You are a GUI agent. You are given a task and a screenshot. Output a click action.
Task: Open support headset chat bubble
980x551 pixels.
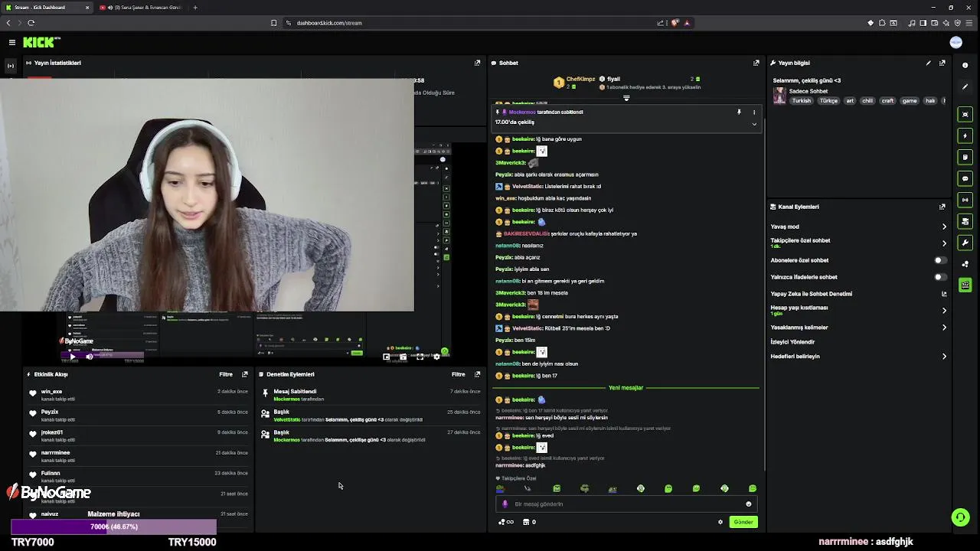pyautogui.click(x=960, y=517)
